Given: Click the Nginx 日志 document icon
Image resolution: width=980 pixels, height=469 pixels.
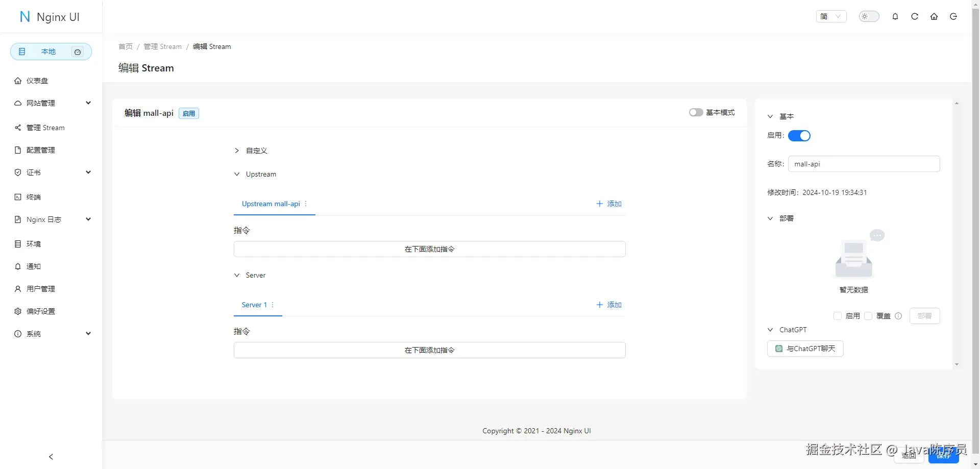Looking at the screenshot, I should [18, 219].
